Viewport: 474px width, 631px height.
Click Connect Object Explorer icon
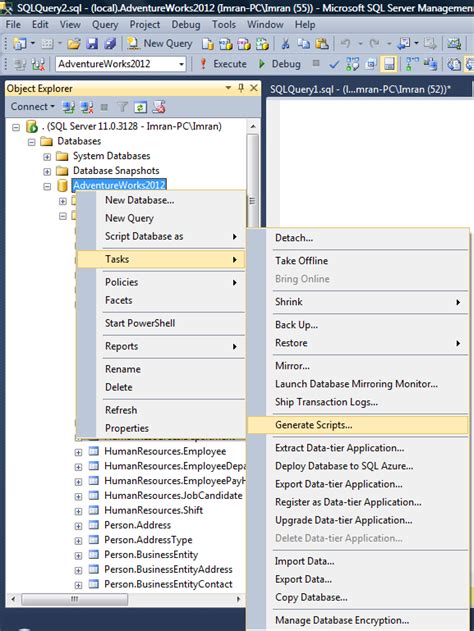tap(68, 107)
